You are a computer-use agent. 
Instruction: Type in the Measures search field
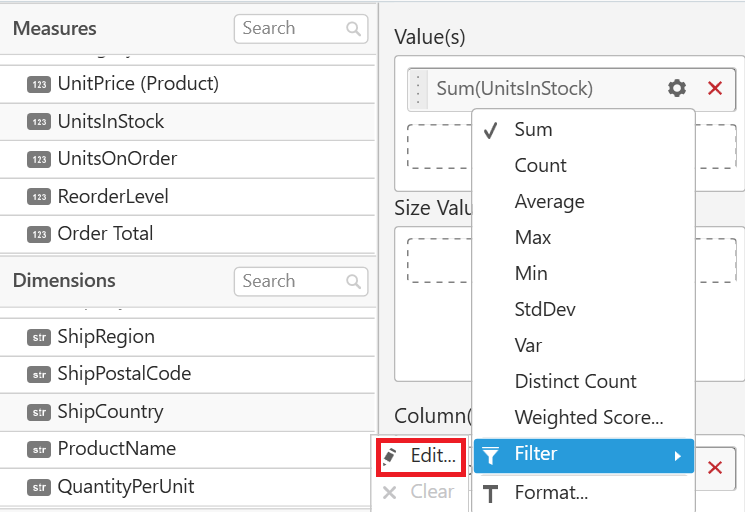click(x=290, y=29)
